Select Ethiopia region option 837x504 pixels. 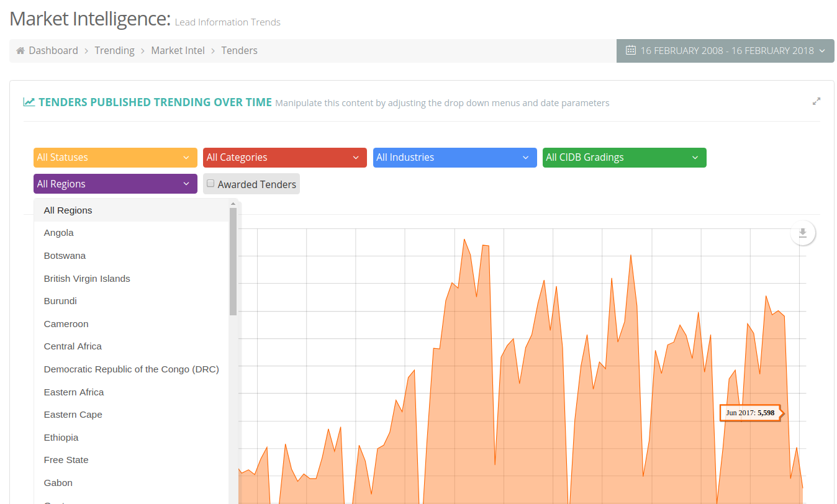click(132, 438)
